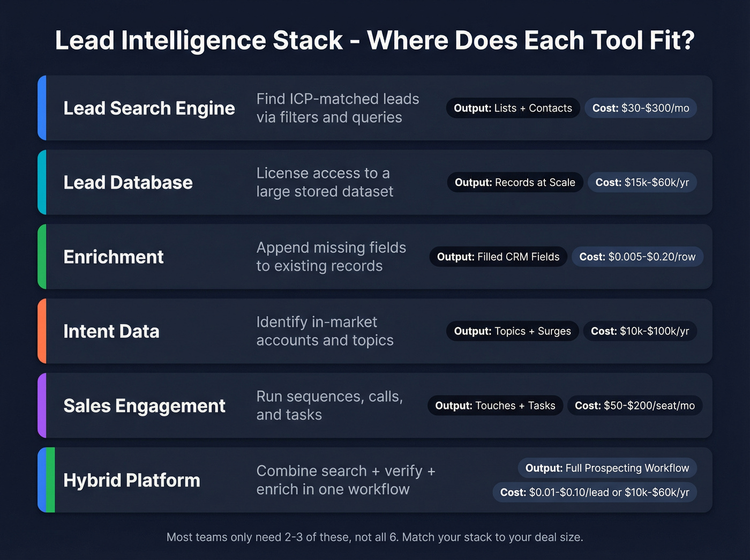Click the "Cost: $30-$300/mo" pill

(641, 108)
